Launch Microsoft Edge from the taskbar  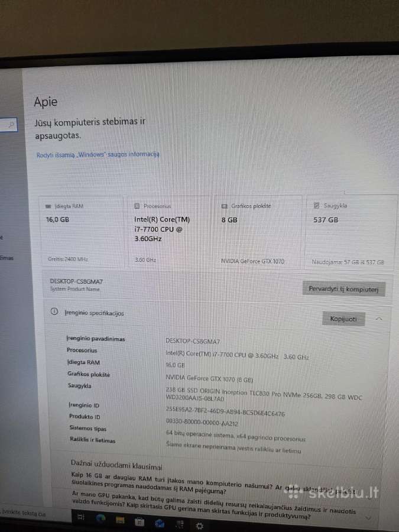tap(100, 518)
